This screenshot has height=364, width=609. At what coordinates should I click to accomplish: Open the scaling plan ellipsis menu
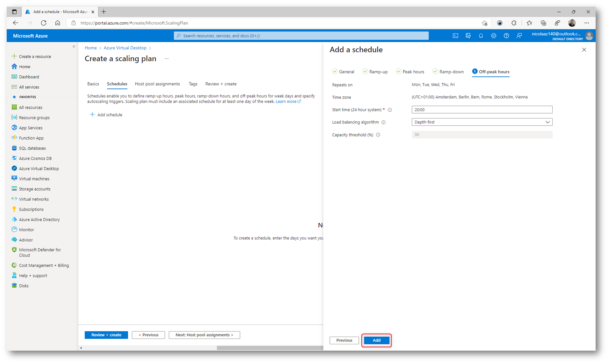coord(166,59)
